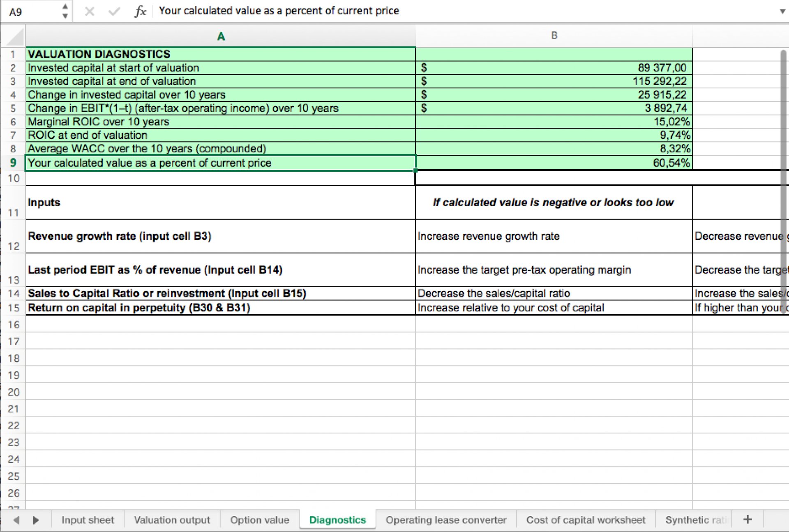Select cell VALUATION DIAGNOSTICS
The width and height of the screenshot is (789, 532).
click(x=221, y=54)
